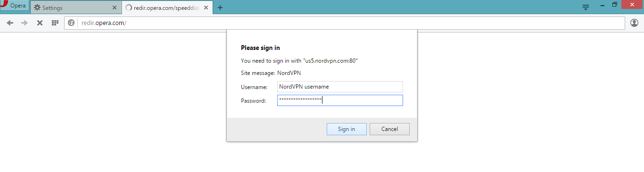Close the redir.opera.com tab
Image resolution: width=644 pixels, height=172 pixels.
[207, 8]
